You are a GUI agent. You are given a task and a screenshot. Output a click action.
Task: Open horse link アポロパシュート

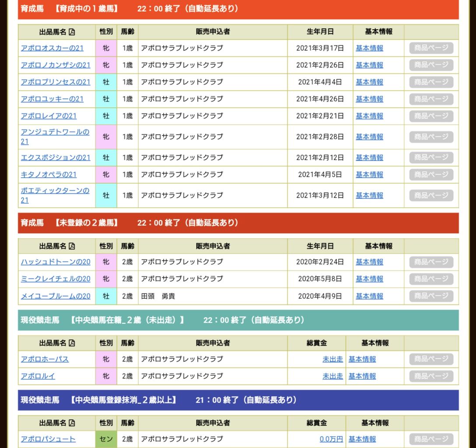(48, 439)
